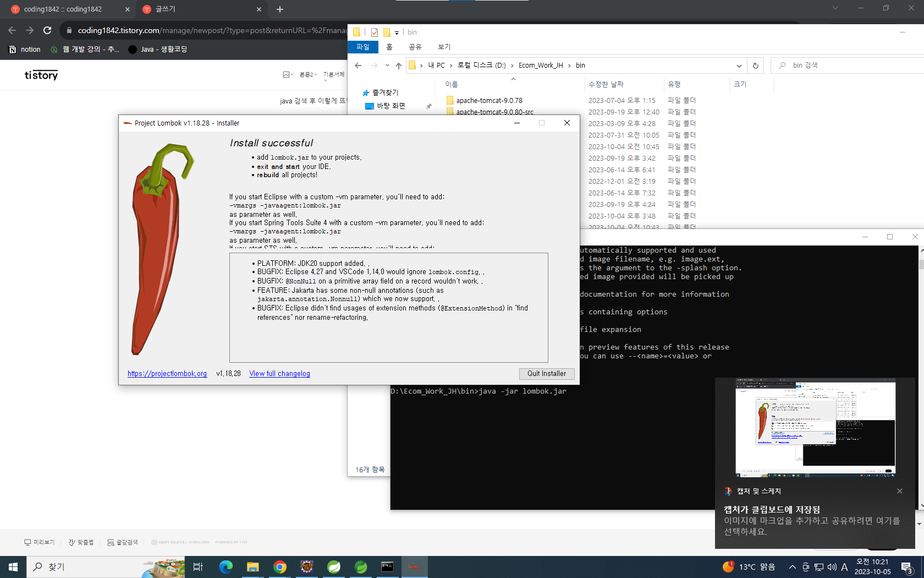Click the Lombok chili pepper taskbar icon
Image resolution: width=924 pixels, height=578 pixels.
pyautogui.click(x=414, y=567)
